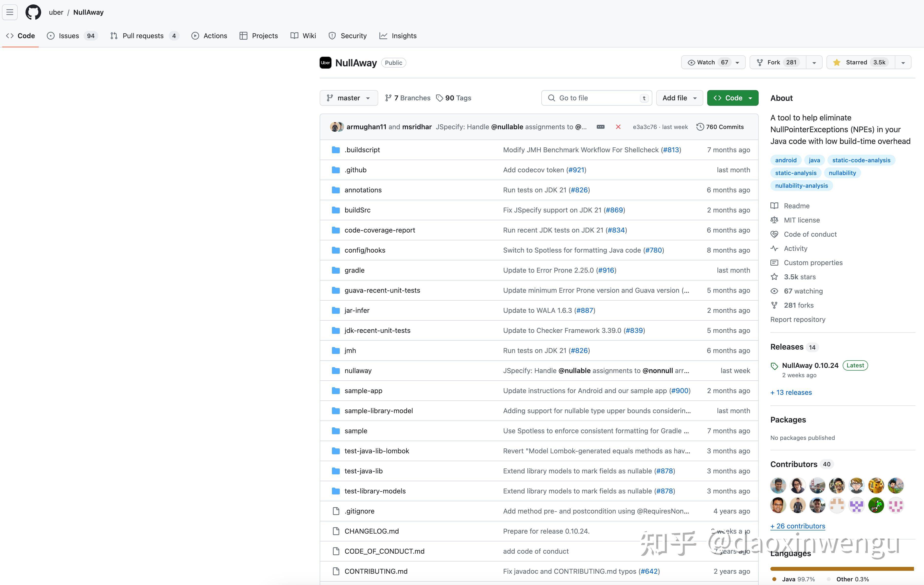Viewport: 924px width, 585px height.
Task: Open the + 13 releases link
Action: click(791, 393)
